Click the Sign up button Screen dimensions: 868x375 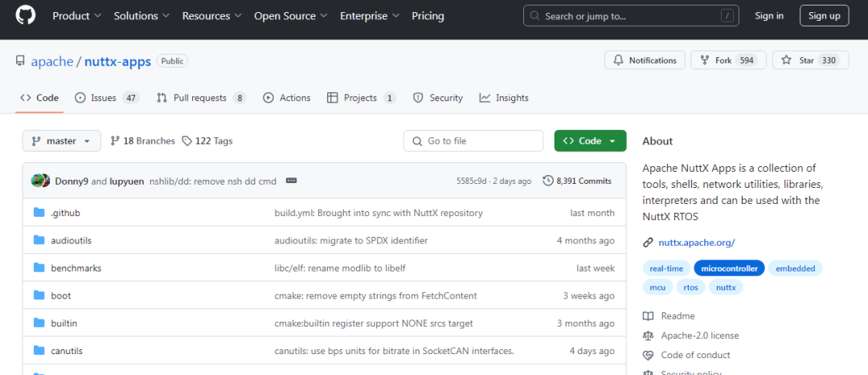pos(824,16)
